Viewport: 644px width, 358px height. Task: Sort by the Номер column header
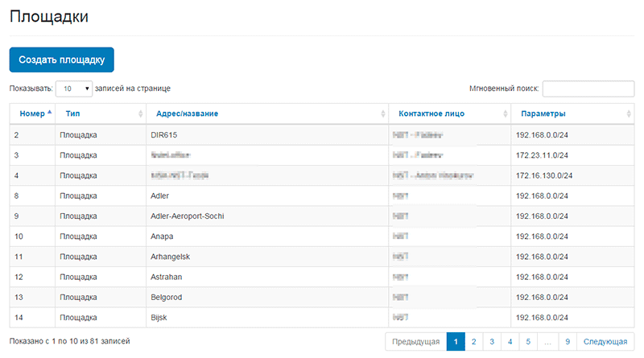[x=32, y=113]
